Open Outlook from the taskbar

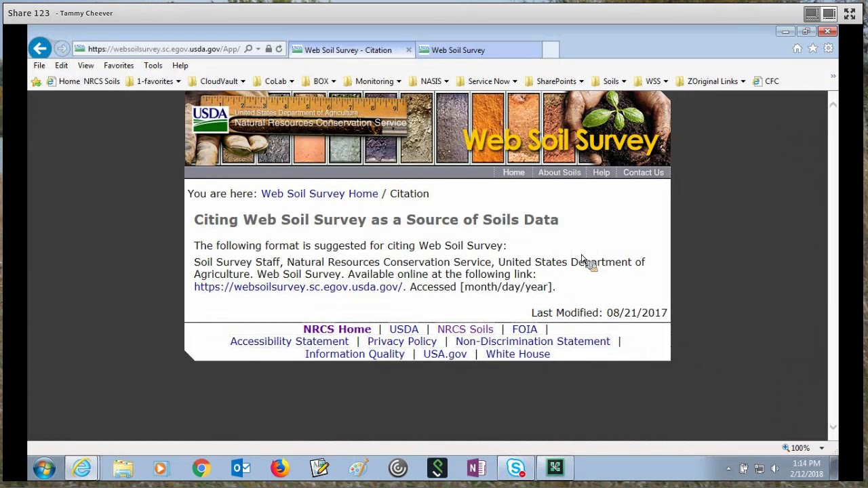click(x=241, y=468)
